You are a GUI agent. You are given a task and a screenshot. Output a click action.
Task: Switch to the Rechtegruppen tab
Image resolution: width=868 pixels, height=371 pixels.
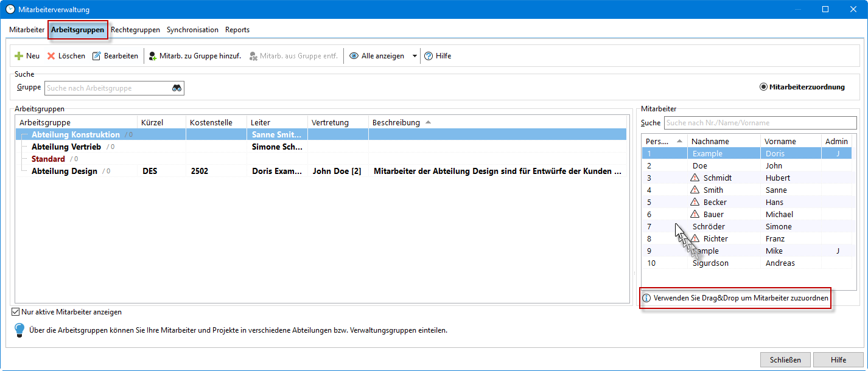click(135, 29)
